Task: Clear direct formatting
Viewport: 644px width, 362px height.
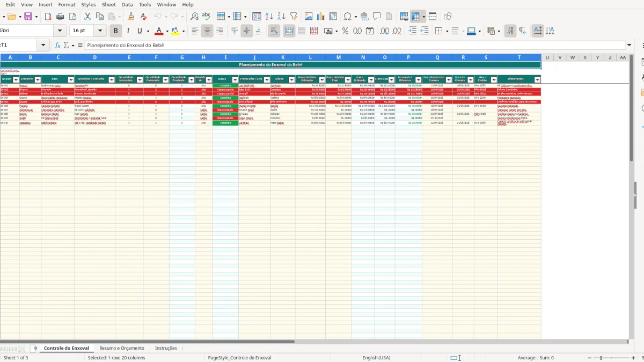Action: pos(143,17)
